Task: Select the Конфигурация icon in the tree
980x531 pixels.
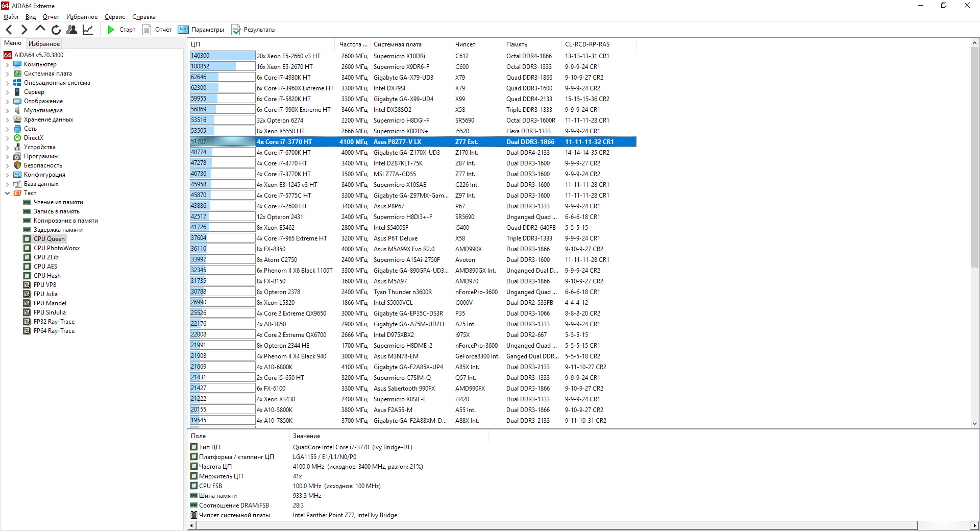Action: coord(17,175)
